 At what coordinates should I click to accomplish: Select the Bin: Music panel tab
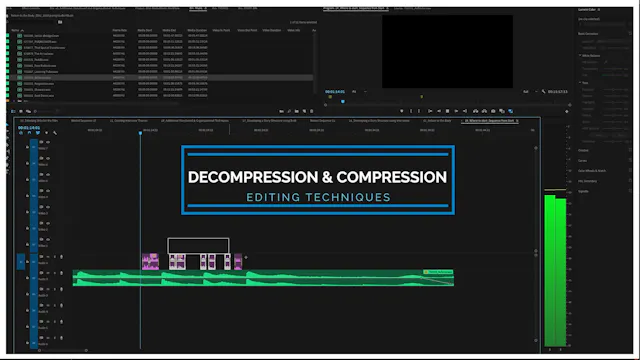[198, 8]
